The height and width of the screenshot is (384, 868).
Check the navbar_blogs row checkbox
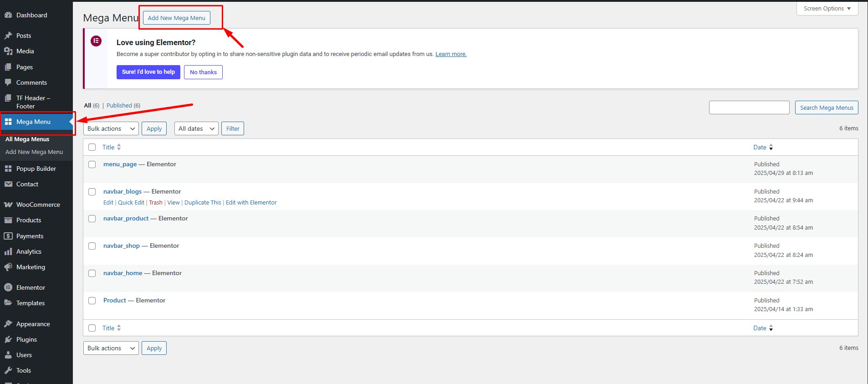pyautogui.click(x=92, y=192)
